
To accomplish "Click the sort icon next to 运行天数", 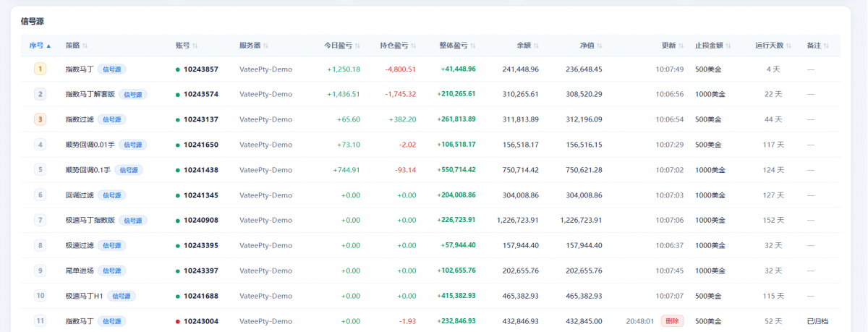I will tap(789, 46).
